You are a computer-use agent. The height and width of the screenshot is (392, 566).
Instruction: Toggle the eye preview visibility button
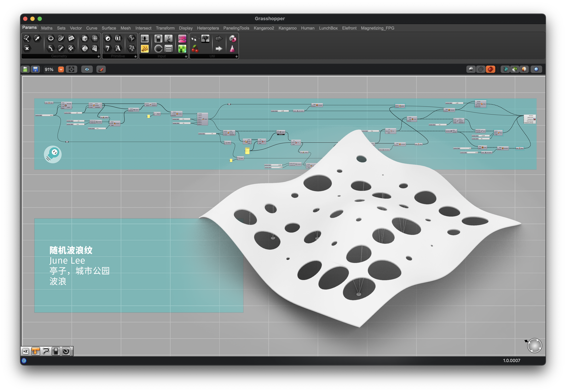pos(87,69)
